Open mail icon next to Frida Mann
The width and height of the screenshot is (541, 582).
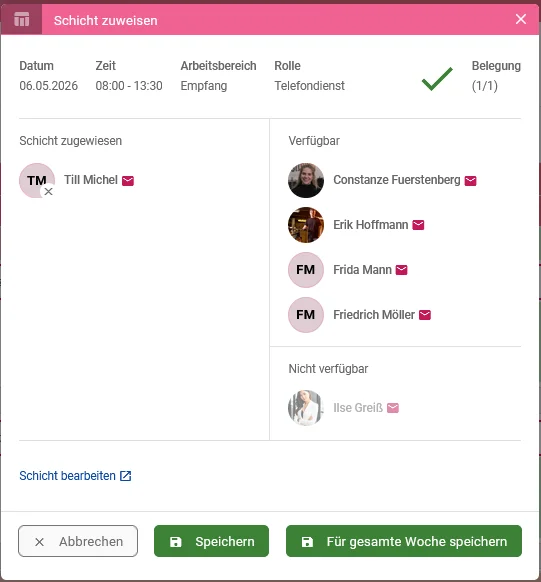point(401,270)
